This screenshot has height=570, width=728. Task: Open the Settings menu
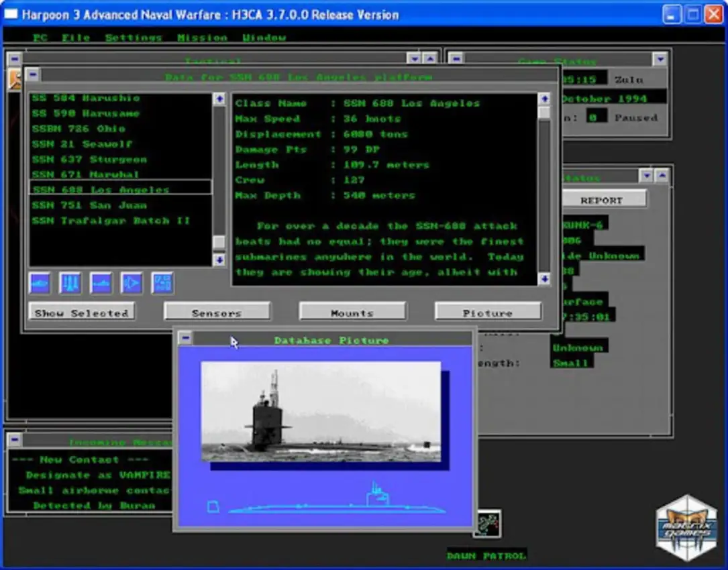click(x=133, y=38)
